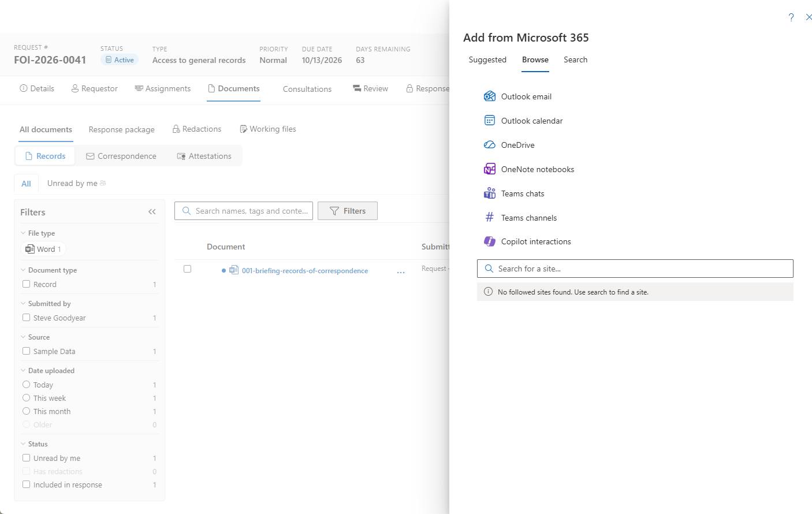The height and width of the screenshot is (514, 812).
Task: Click the help question mark icon
Action: coord(791,17)
